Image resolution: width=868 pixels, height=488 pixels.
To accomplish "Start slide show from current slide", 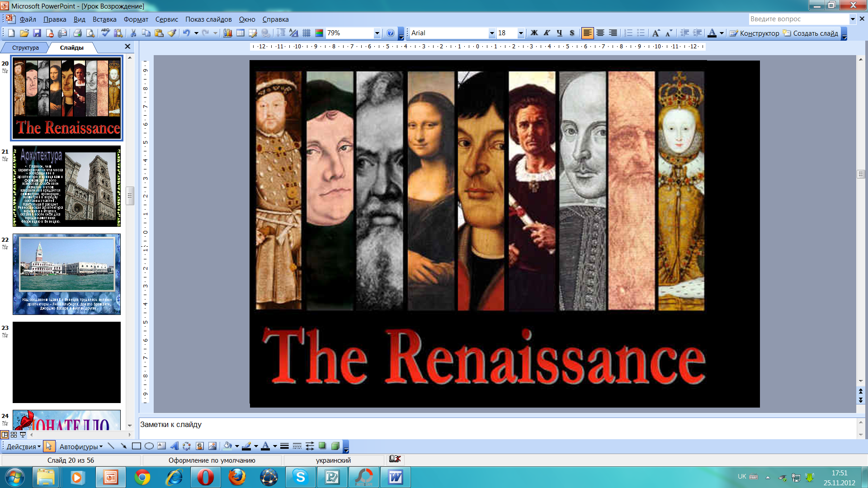I will tap(23, 435).
